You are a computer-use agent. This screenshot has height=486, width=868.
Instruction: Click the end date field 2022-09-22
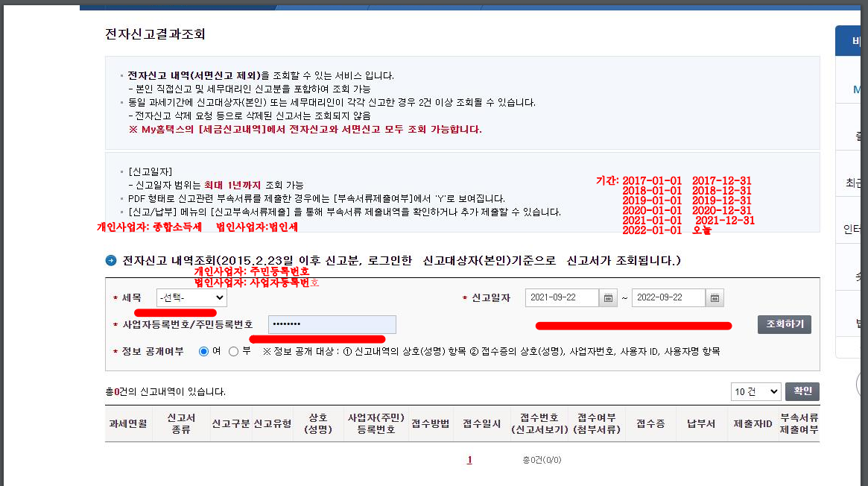point(668,298)
